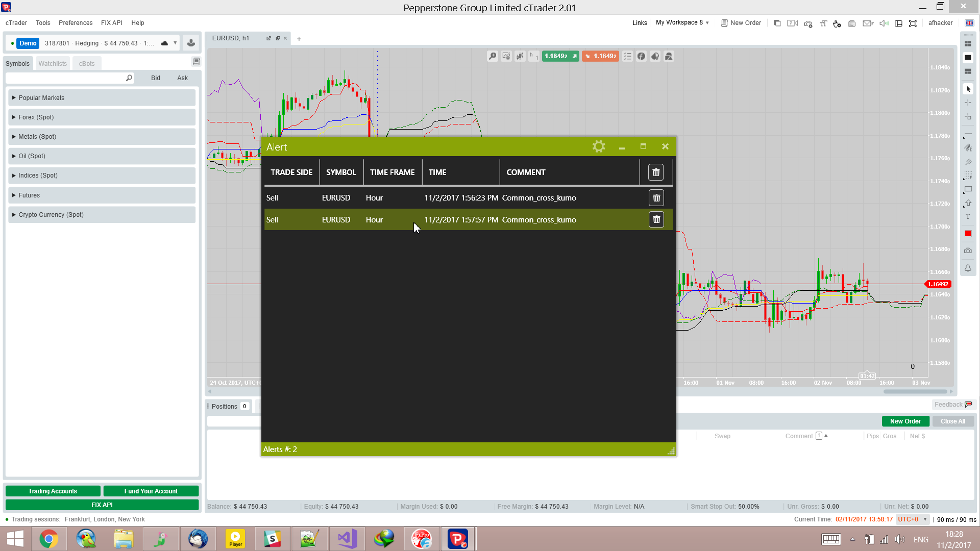Click the Fund Your Account button

151,491
